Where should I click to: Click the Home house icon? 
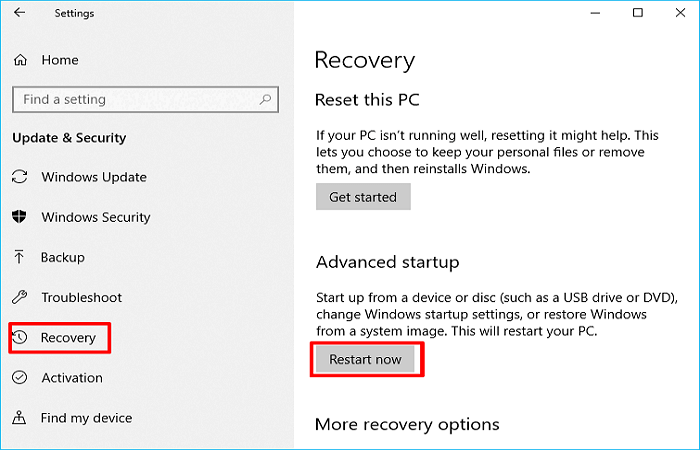[21, 60]
